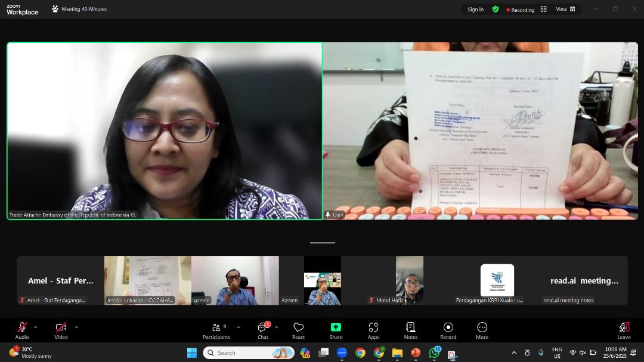Select Mohd Hafiz's video thumbnail
The image size is (644, 362).
coord(410,280)
